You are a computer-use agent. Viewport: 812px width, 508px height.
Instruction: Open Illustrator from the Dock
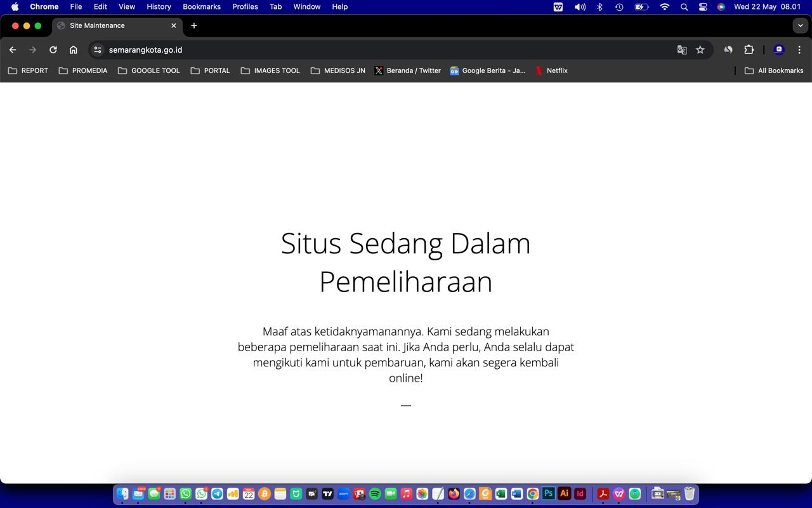coord(564,493)
